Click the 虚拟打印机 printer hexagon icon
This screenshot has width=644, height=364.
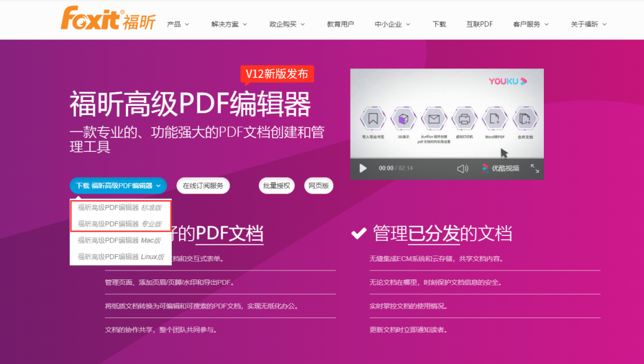[x=464, y=119]
